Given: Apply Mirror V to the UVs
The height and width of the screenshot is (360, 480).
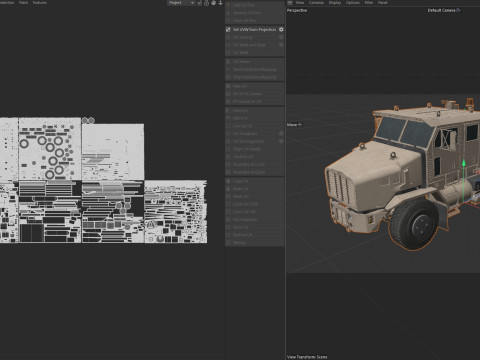Looking at the screenshot, I should (255, 118).
